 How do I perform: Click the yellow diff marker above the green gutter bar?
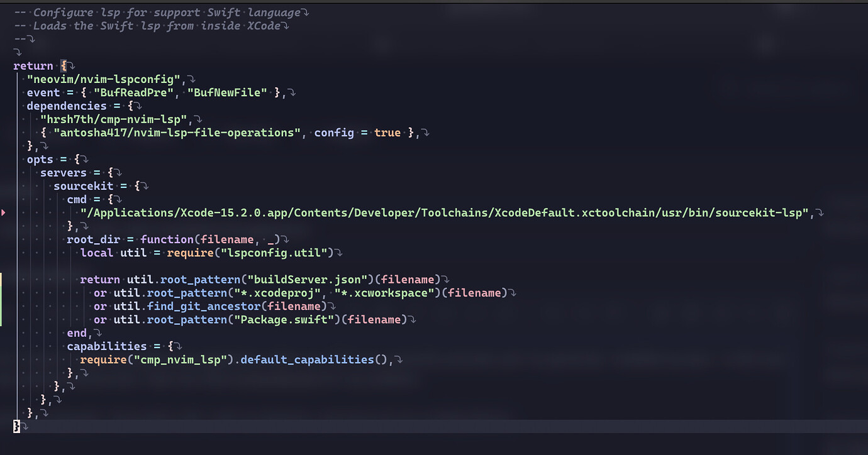pos(2,280)
